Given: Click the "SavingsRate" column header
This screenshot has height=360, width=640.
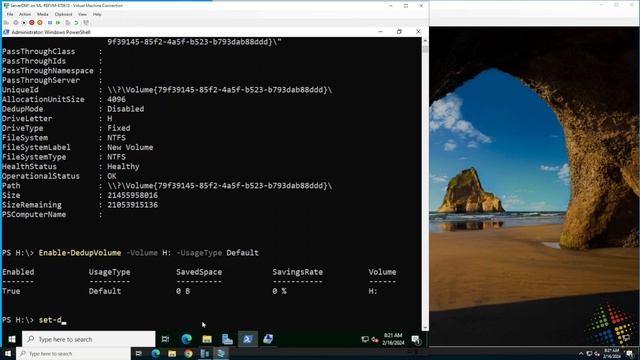Looking at the screenshot, I should [298, 272].
